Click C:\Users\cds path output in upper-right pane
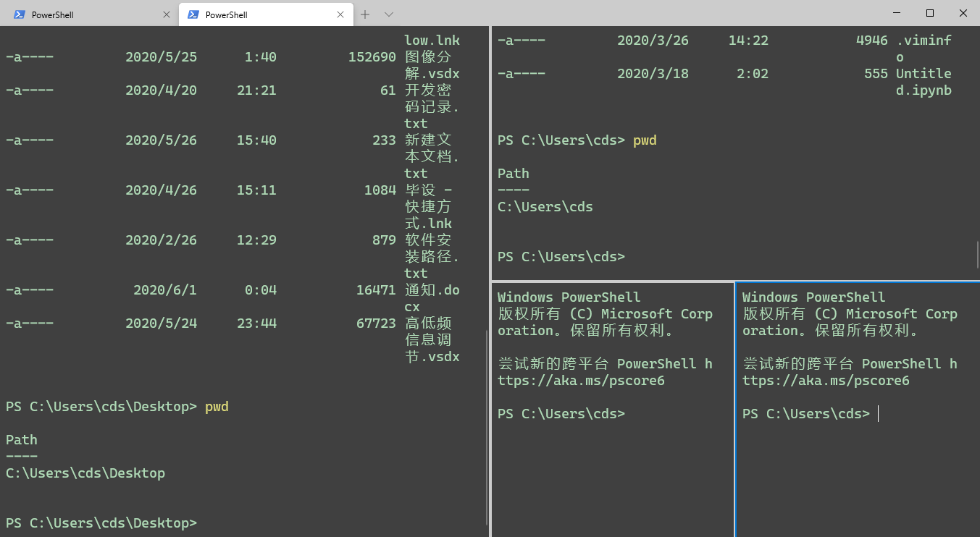980x537 pixels. pyautogui.click(x=545, y=207)
